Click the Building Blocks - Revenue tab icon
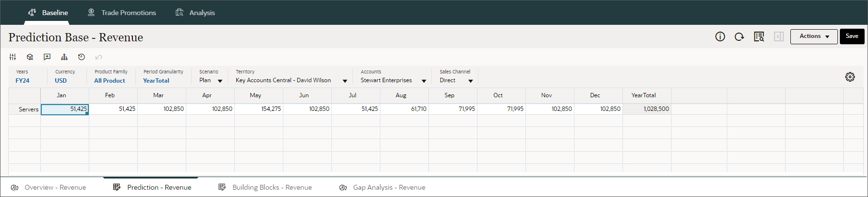The image size is (868, 197). tap(222, 187)
